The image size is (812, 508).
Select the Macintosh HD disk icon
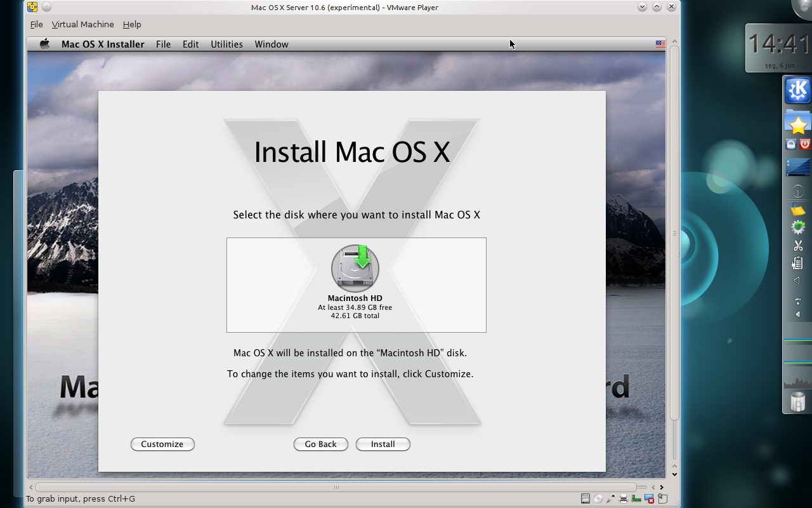[355, 269]
